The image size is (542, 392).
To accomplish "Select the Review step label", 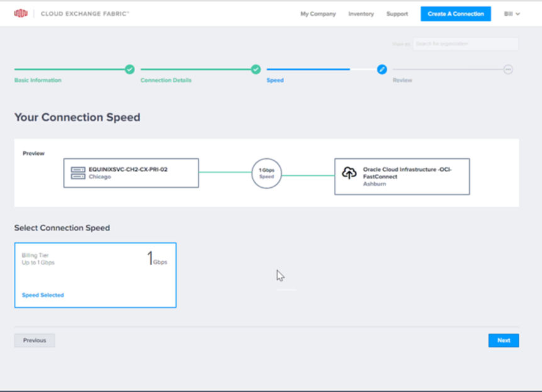I will 402,80.
